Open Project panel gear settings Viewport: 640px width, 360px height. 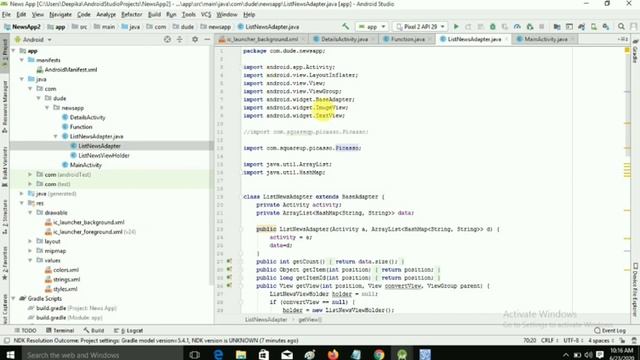(x=195, y=40)
